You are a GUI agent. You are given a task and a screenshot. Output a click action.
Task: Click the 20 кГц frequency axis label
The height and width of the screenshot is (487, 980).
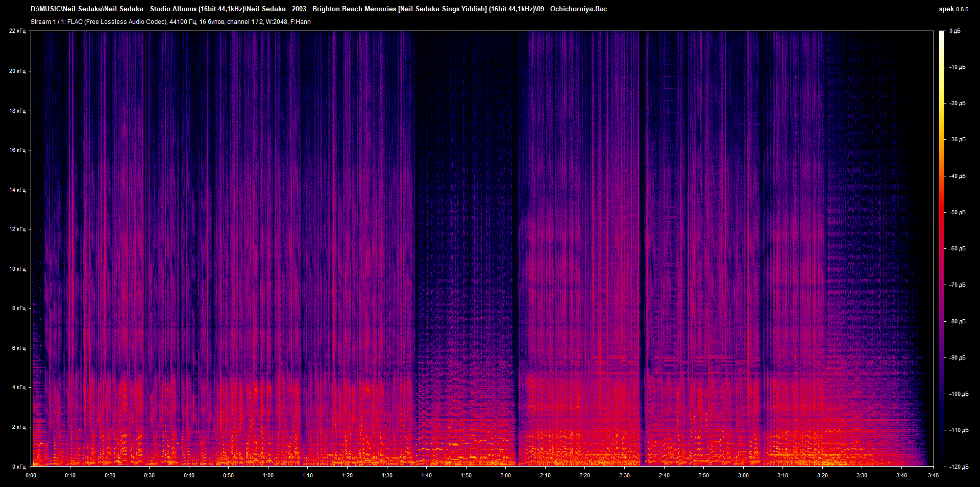(x=17, y=71)
